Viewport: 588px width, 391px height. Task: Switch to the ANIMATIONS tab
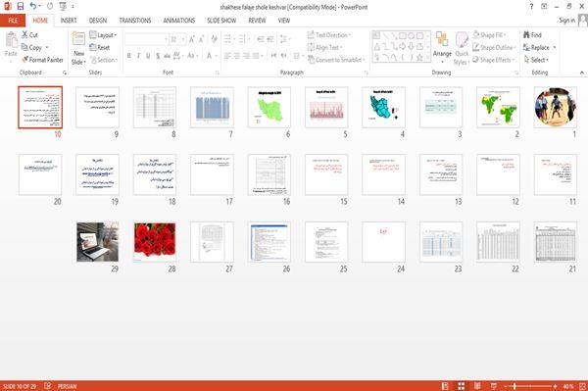coord(179,21)
